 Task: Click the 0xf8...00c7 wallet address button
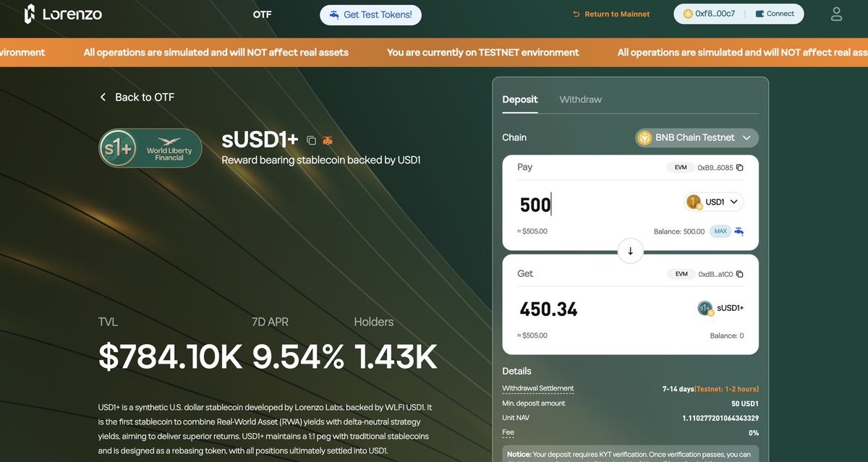[708, 14]
